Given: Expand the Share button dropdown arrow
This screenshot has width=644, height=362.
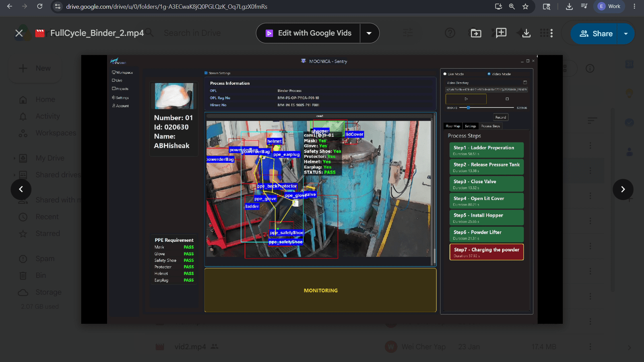Looking at the screenshot, I should click(x=626, y=33).
